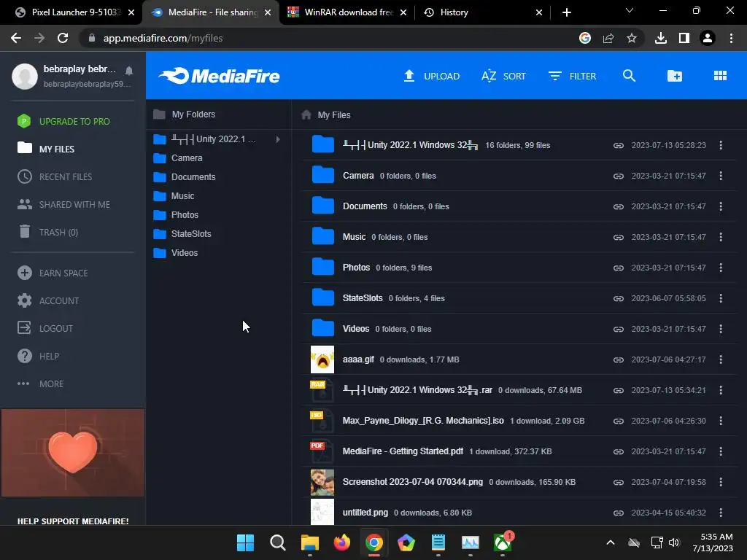Viewport: 747px width, 560px height.
Task: Open options menu for Unity 2022.1 folder row
Action: pyautogui.click(x=721, y=145)
